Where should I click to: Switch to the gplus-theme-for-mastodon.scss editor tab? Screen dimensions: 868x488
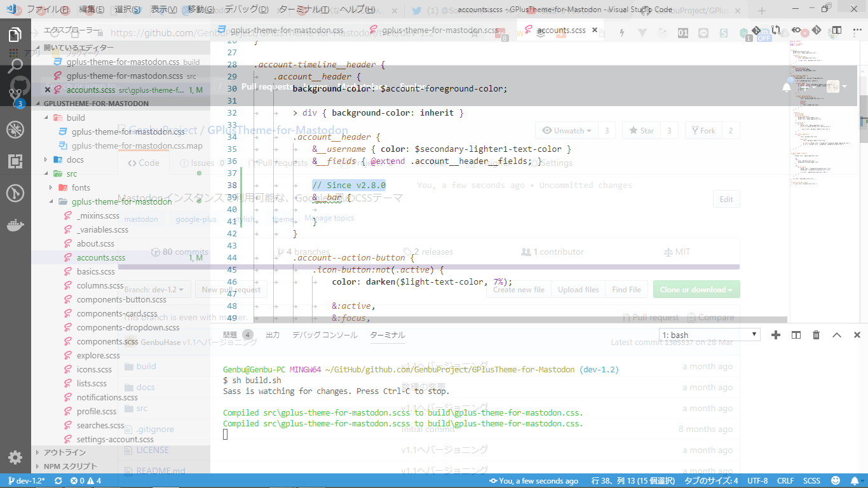click(x=440, y=30)
